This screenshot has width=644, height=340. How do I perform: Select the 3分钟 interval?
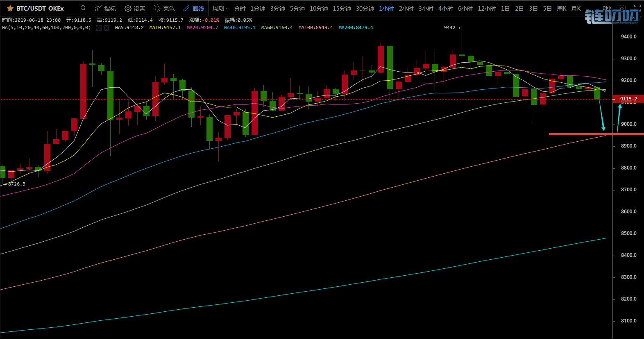pos(277,8)
